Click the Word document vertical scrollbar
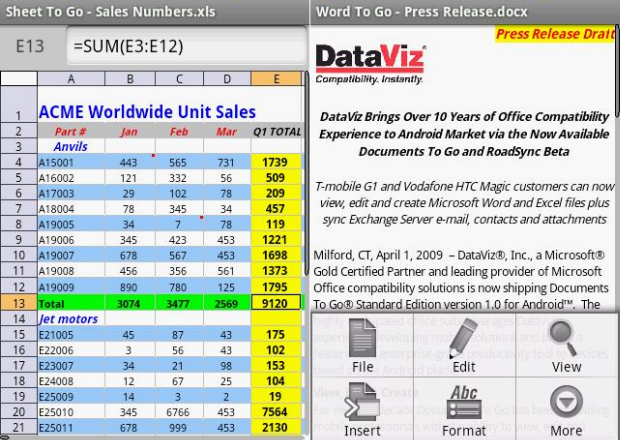The width and height of the screenshot is (620, 440). point(617,71)
